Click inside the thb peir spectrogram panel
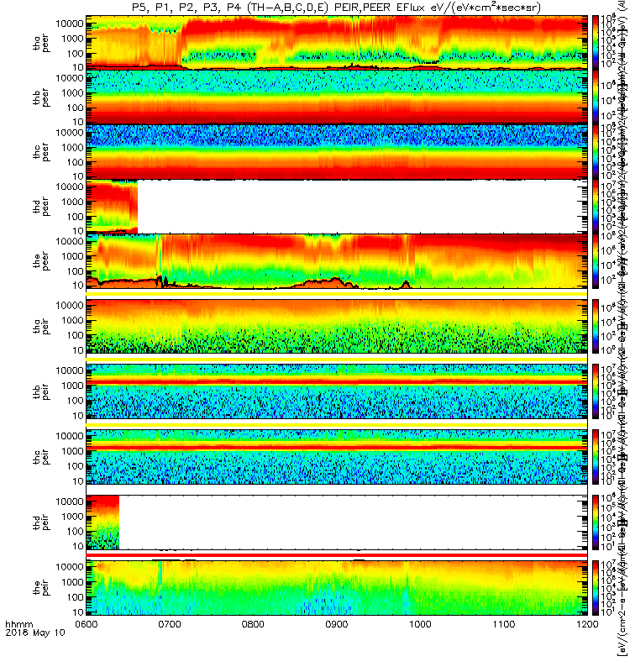Viewport: 630px width, 672px height. point(337,391)
